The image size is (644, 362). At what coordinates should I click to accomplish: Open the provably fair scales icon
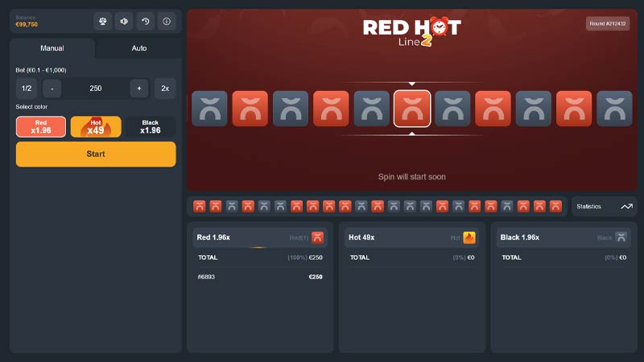point(103,22)
